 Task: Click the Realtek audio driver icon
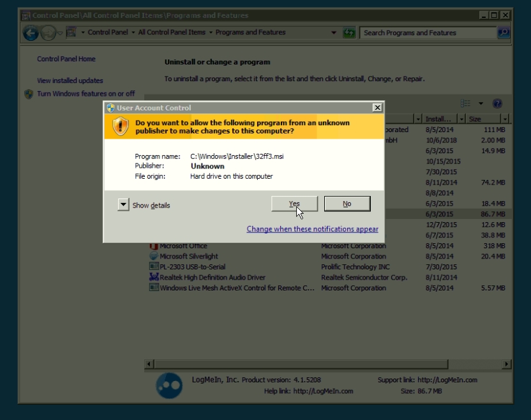pyautogui.click(x=154, y=277)
